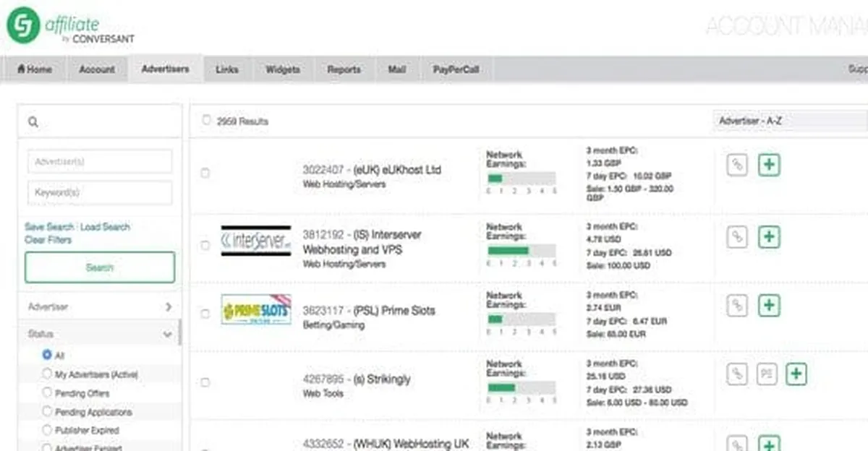Check the Interserver row checkbox
The image size is (868, 451).
coord(205,245)
